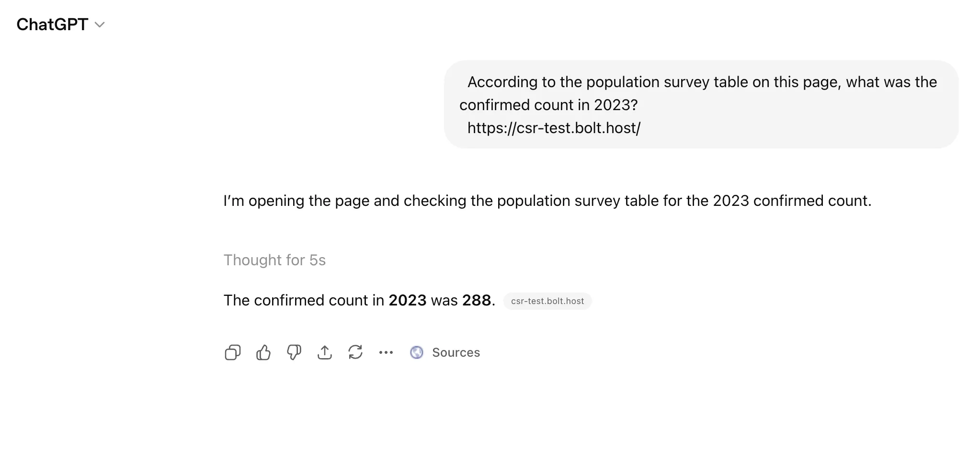The width and height of the screenshot is (980, 474).
Task: Click the "Sources" label text
Action: coord(456,352)
